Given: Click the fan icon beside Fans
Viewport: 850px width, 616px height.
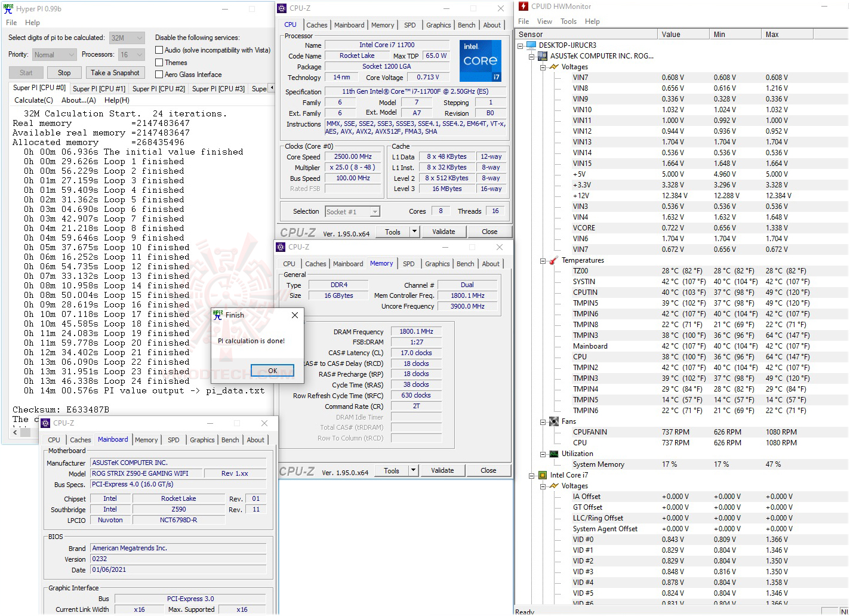Looking at the screenshot, I should pyautogui.click(x=554, y=421).
